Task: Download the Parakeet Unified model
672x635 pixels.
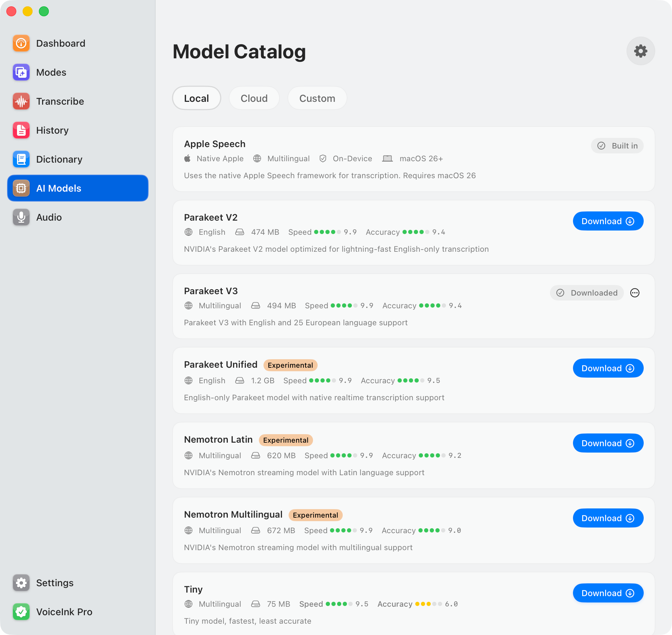Action: click(x=608, y=368)
